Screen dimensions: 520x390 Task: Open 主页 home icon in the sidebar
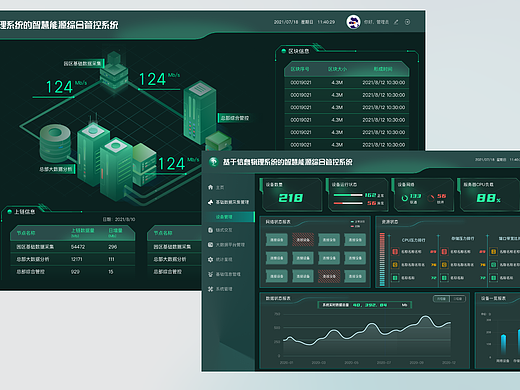[210, 187]
